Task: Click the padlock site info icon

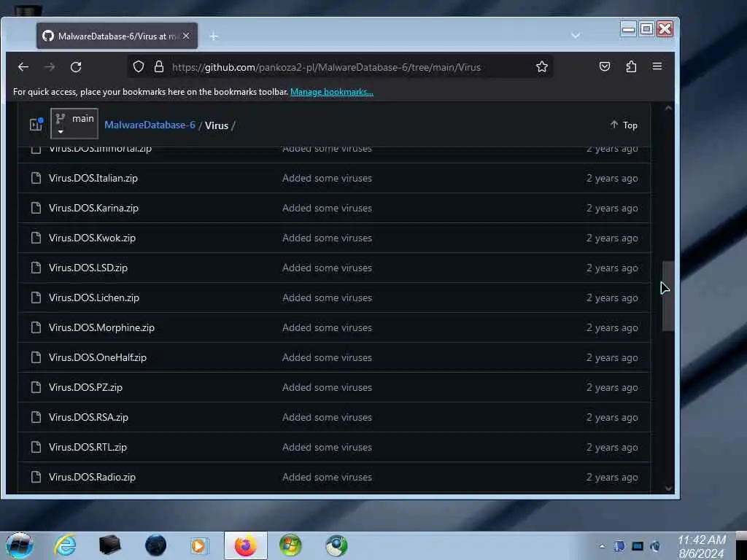Action: tap(159, 66)
